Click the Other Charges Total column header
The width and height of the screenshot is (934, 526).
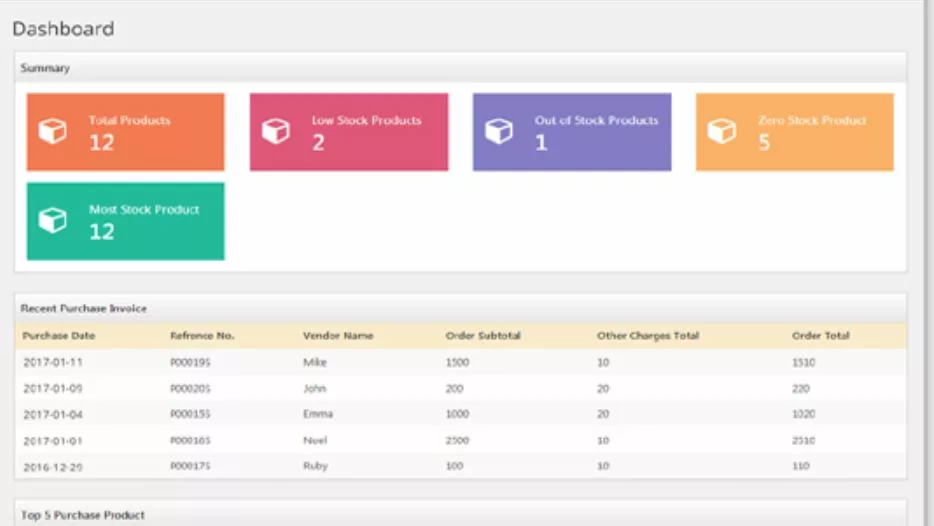click(x=647, y=335)
